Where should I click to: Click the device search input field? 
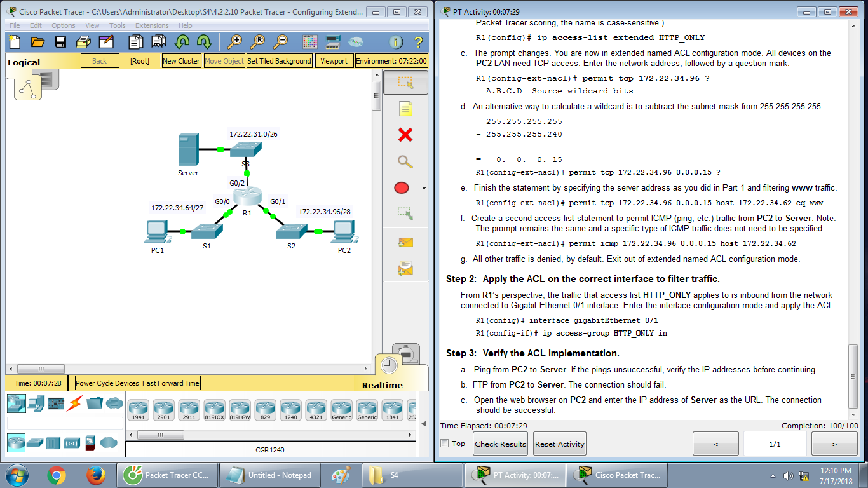pos(65,423)
